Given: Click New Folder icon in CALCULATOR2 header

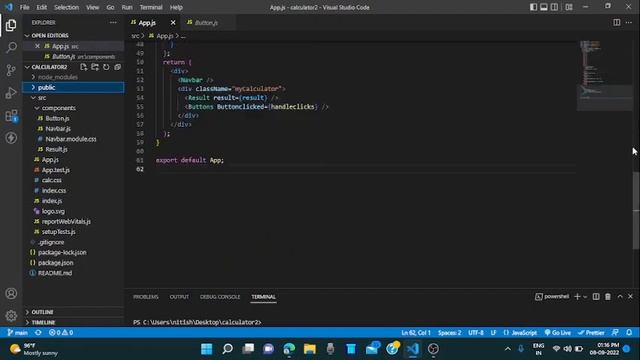Looking at the screenshot, I should point(95,67).
